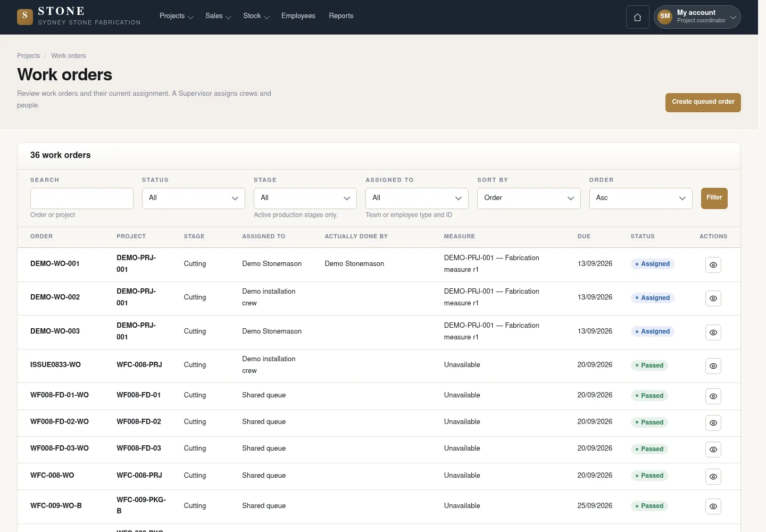View work order WF008-FD-02-WO
Screen dimensions: 766x532
[713, 423]
